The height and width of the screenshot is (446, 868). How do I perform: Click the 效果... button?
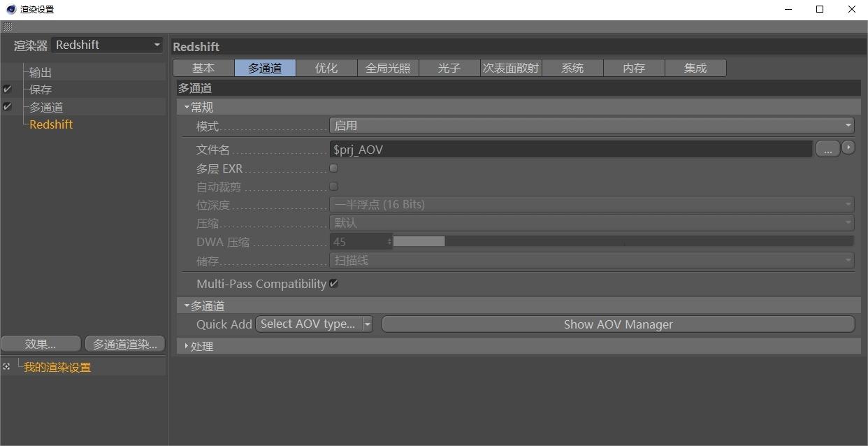click(41, 344)
